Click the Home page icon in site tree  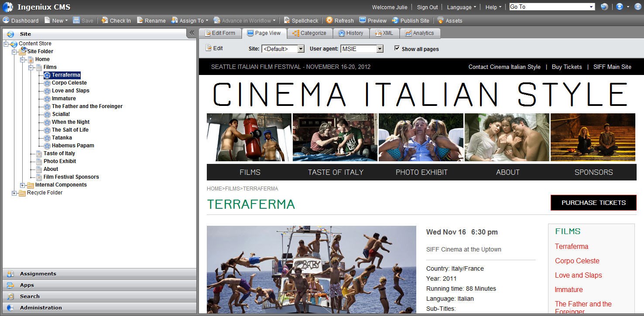pos(31,59)
